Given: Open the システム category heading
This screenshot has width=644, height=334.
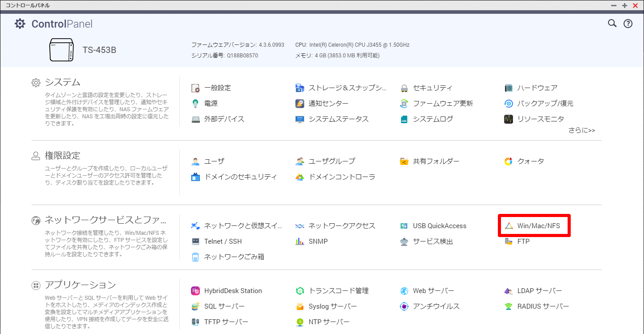Looking at the screenshot, I should (63, 82).
